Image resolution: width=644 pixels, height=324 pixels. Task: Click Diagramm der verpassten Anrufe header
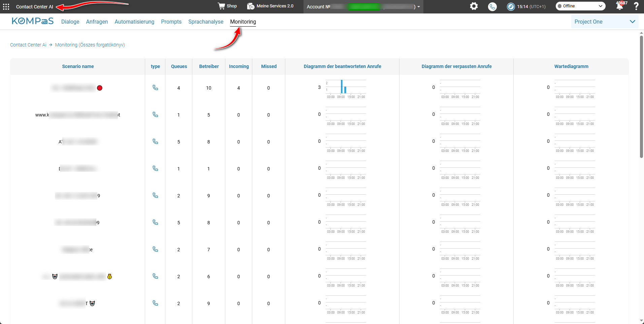click(456, 66)
